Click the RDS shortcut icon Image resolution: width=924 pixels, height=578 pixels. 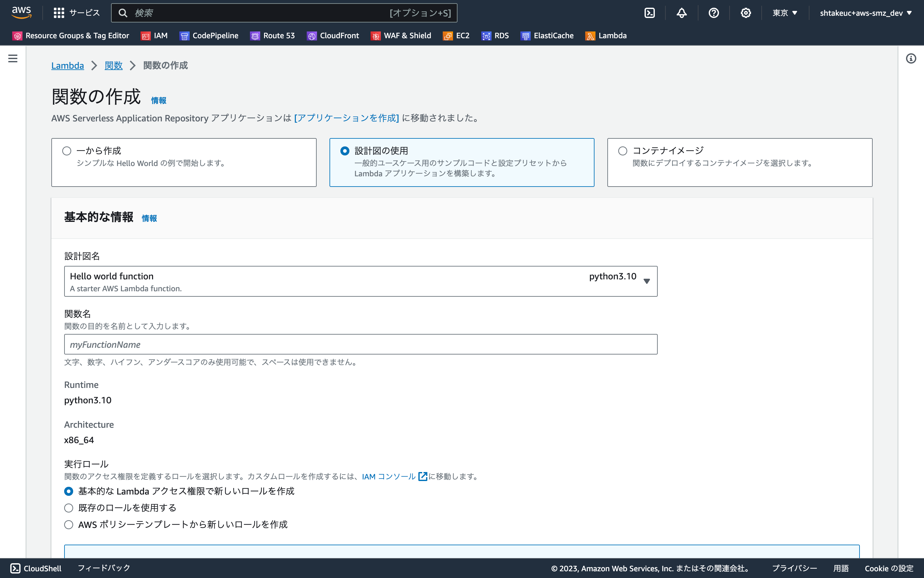(486, 36)
